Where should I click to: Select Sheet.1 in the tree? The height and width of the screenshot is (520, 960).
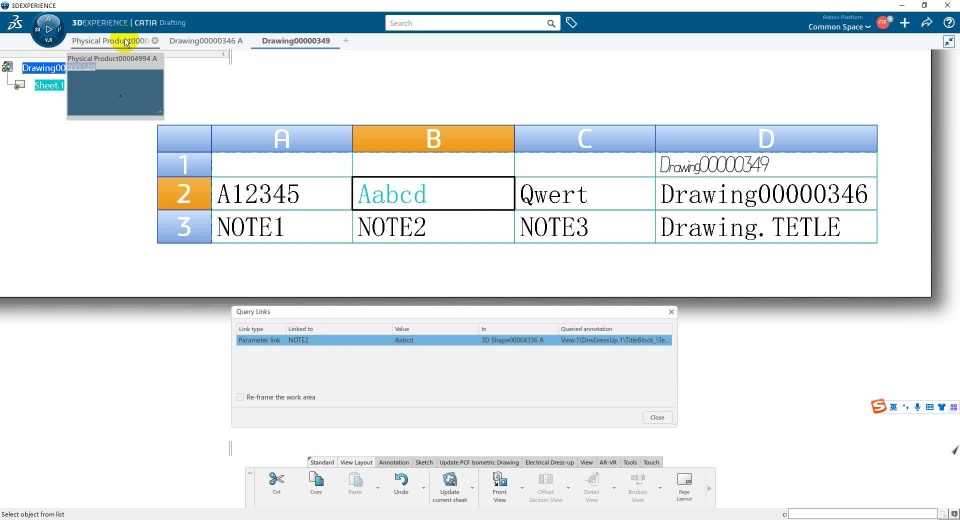pos(49,85)
